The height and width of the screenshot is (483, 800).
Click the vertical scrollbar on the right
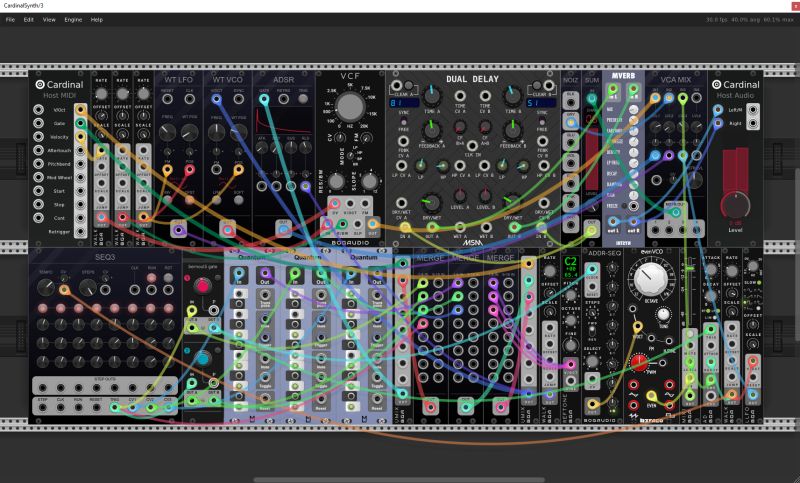point(797,255)
